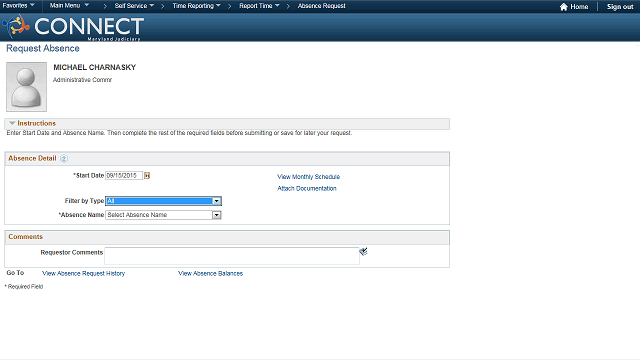This screenshot has width=640, height=360.
Task: Open the Absence Name dropdown
Action: 163,215
